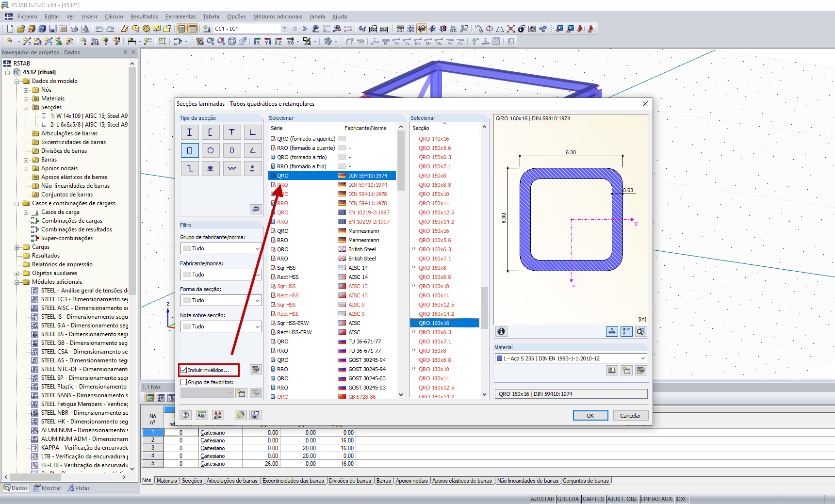Viewport: 835px width, 504px height.
Task: Open section info with the 'i' button
Action: (501, 331)
